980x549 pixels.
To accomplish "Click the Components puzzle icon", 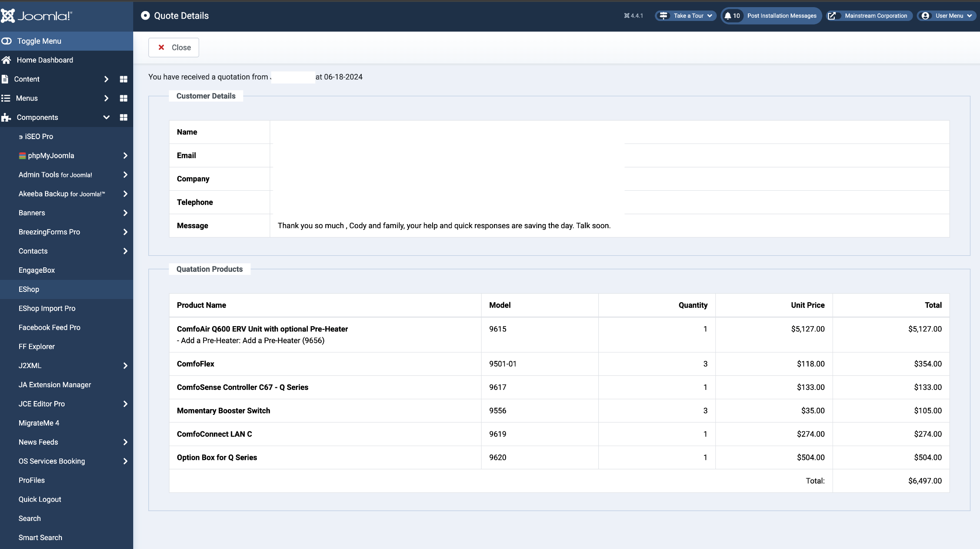I will (x=6, y=118).
